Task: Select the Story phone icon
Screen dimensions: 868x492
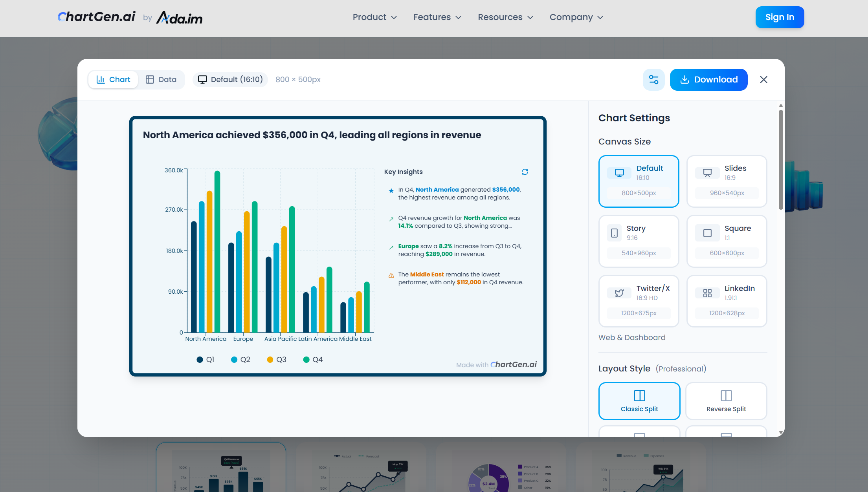Action: click(x=614, y=232)
